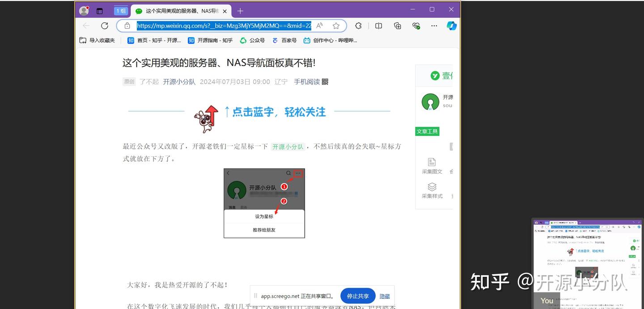Open 百家号 bookmark
Image resolution: width=644 pixels, height=309 pixels.
[x=284, y=40]
